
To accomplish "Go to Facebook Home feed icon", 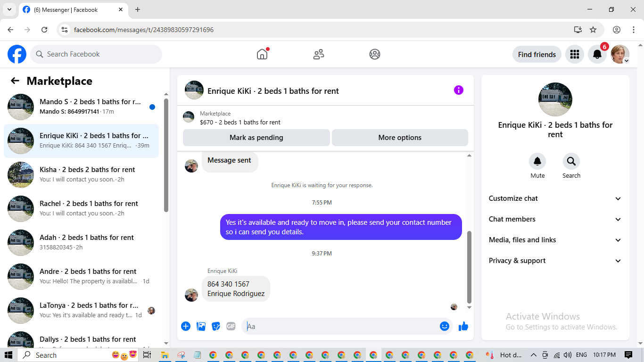I will tap(262, 54).
